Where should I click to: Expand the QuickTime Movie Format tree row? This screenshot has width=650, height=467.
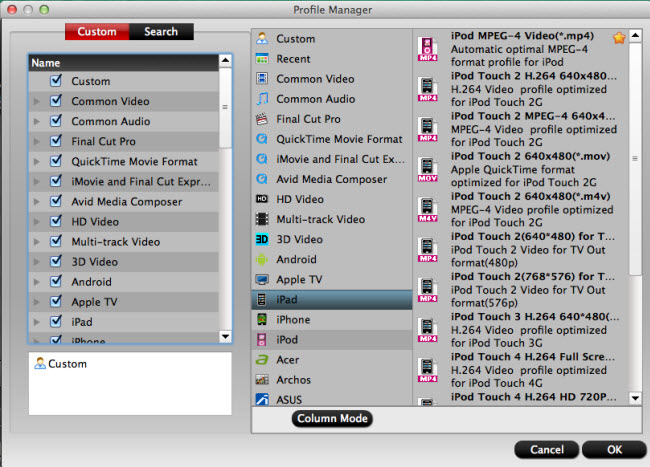36,162
